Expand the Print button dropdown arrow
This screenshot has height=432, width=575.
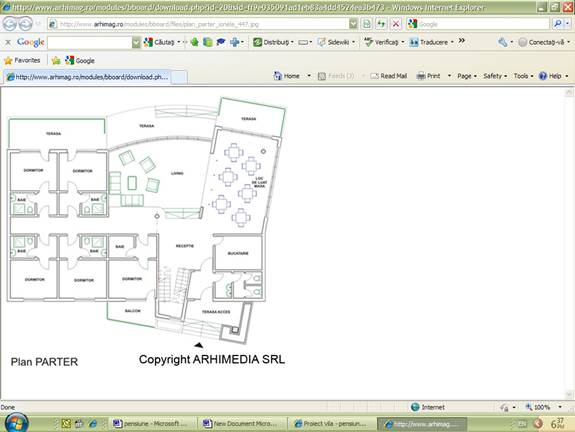pos(449,76)
